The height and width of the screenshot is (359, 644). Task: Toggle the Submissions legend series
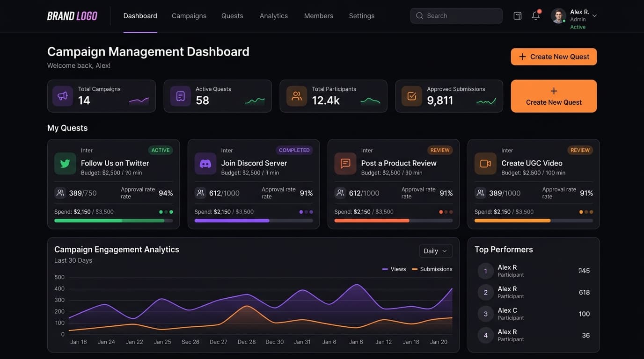coord(432,269)
